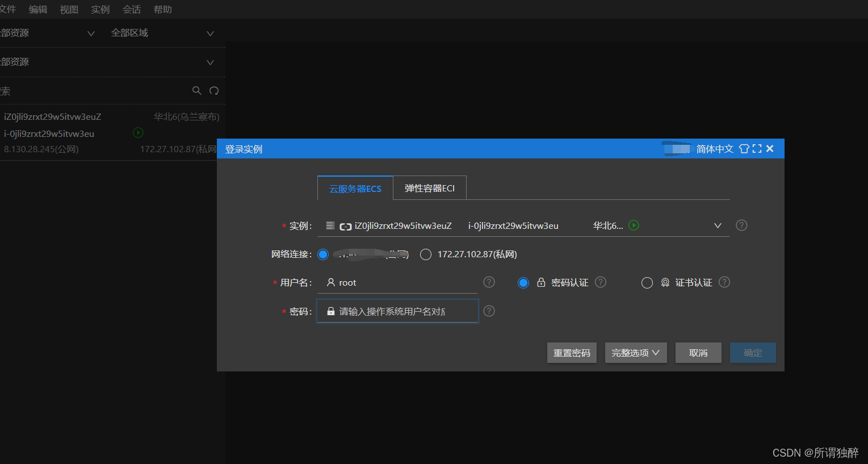
Task: Click the 取消 button
Action: (x=698, y=353)
